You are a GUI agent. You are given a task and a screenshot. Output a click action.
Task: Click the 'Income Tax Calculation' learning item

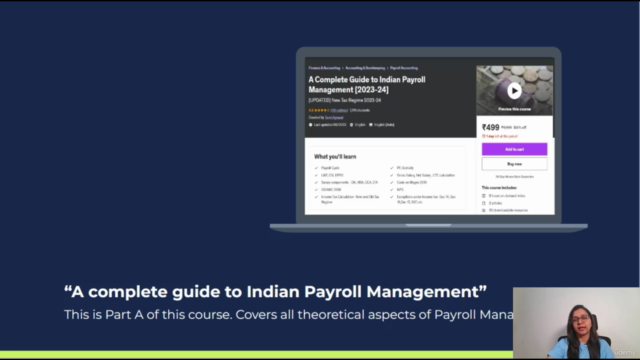(x=350, y=199)
